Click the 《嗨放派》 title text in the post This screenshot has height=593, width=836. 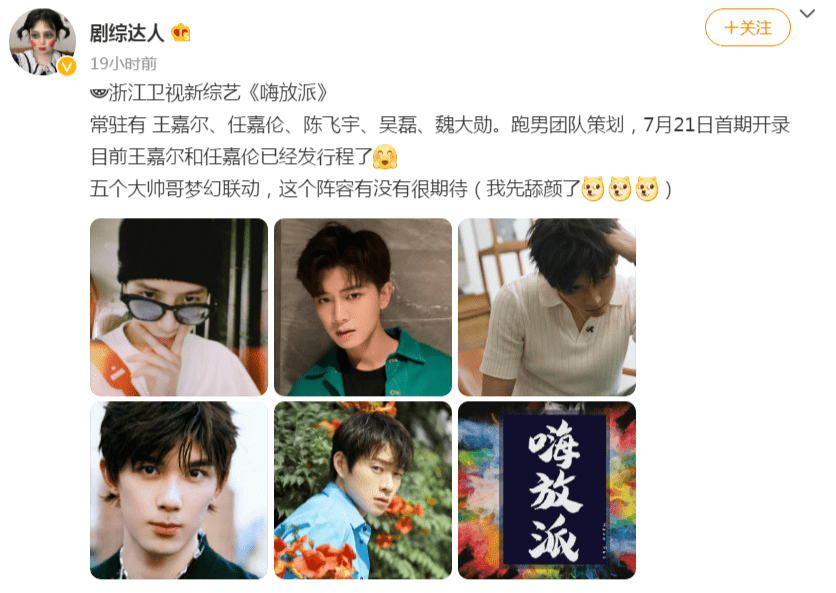[x=288, y=93]
